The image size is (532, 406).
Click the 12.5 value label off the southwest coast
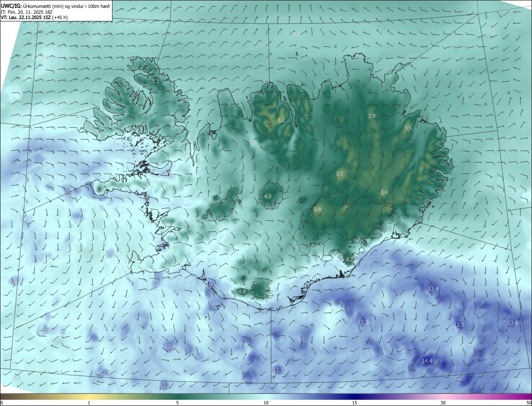coord(212,286)
